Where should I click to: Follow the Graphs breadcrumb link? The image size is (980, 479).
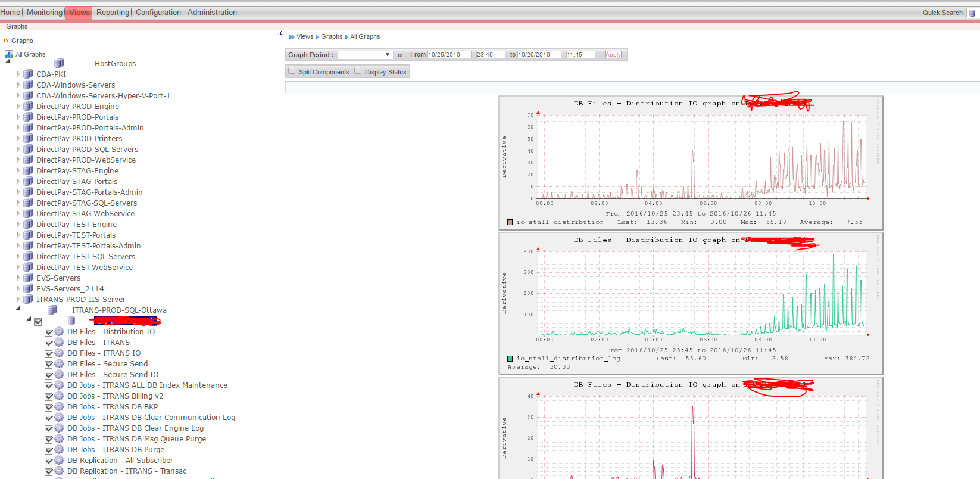pos(332,37)
